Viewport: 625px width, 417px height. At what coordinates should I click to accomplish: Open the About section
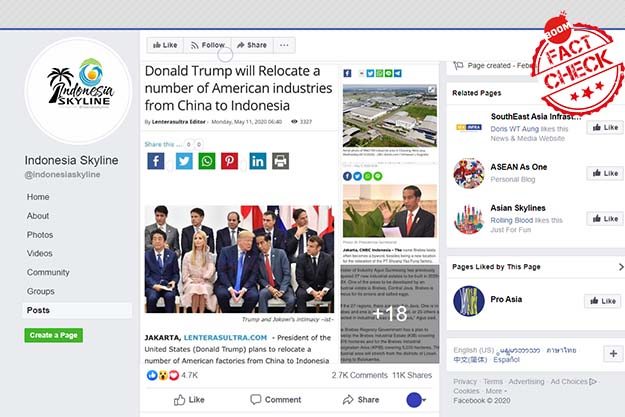tap(38, 216)
